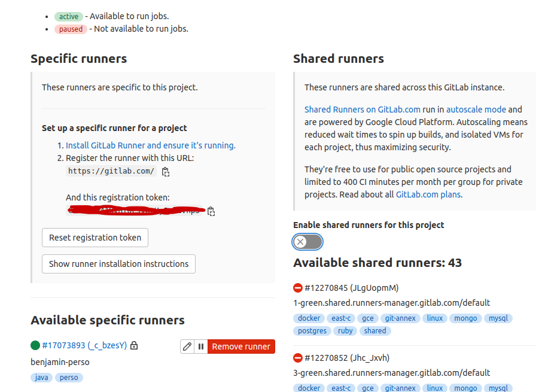536x392 pixels.
Task: Select the east-c tag under runner #12270845
Action: pos(341,318)
